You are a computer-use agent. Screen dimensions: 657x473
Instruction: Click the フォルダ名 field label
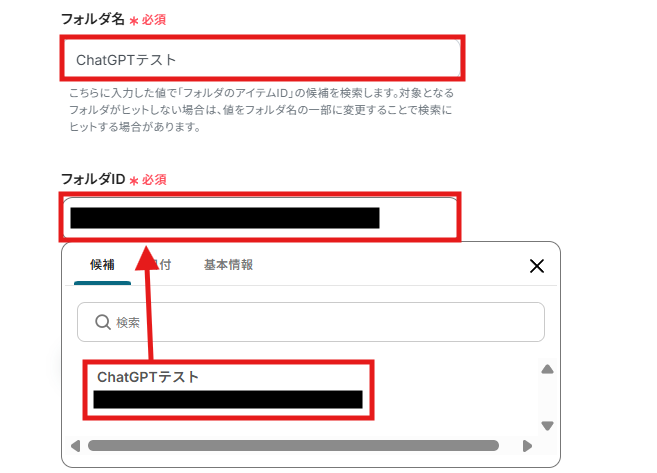93,19
